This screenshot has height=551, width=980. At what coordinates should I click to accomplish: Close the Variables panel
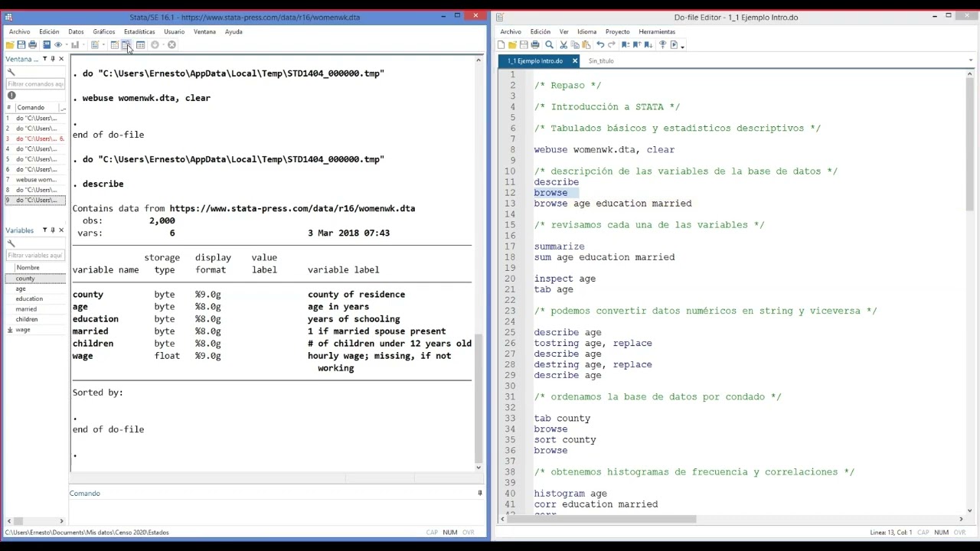(x=61, y=230)
